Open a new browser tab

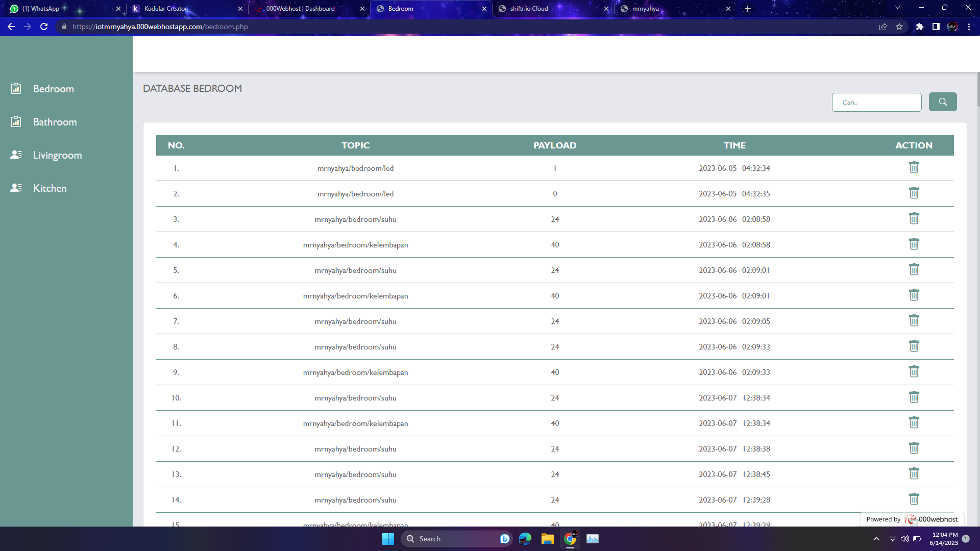[x=747, y=9]
